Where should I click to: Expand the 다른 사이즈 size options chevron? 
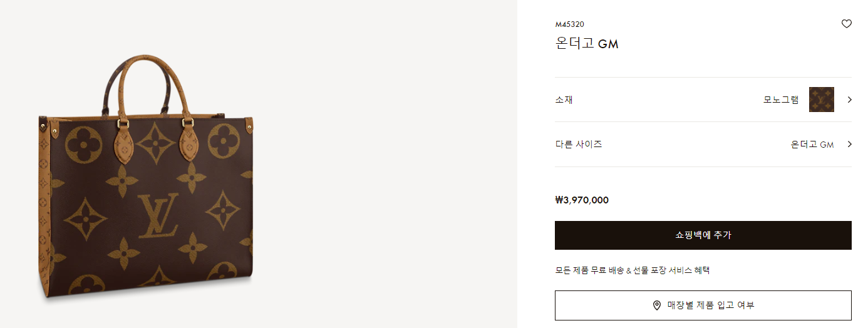click(x=850, y=144)
